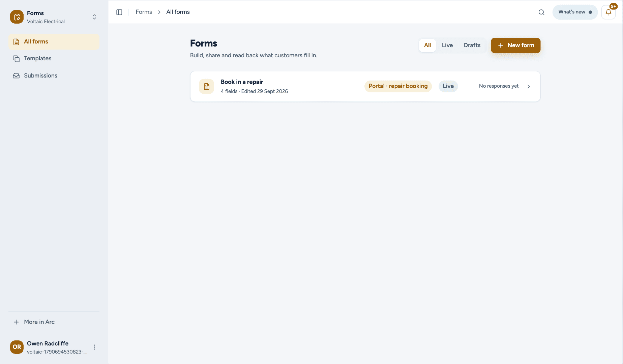Click All forms breadcrumb text
623x364 pixels.
coord(178,12)
